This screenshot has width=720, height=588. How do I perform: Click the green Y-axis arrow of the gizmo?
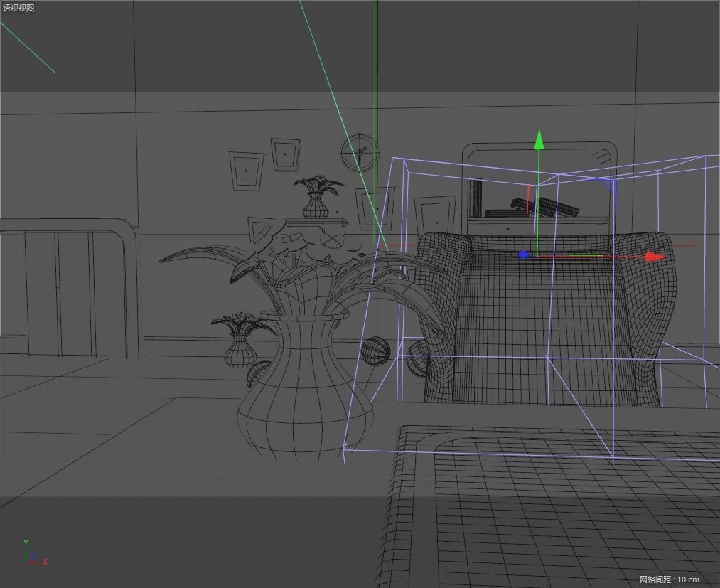point(539,140)
